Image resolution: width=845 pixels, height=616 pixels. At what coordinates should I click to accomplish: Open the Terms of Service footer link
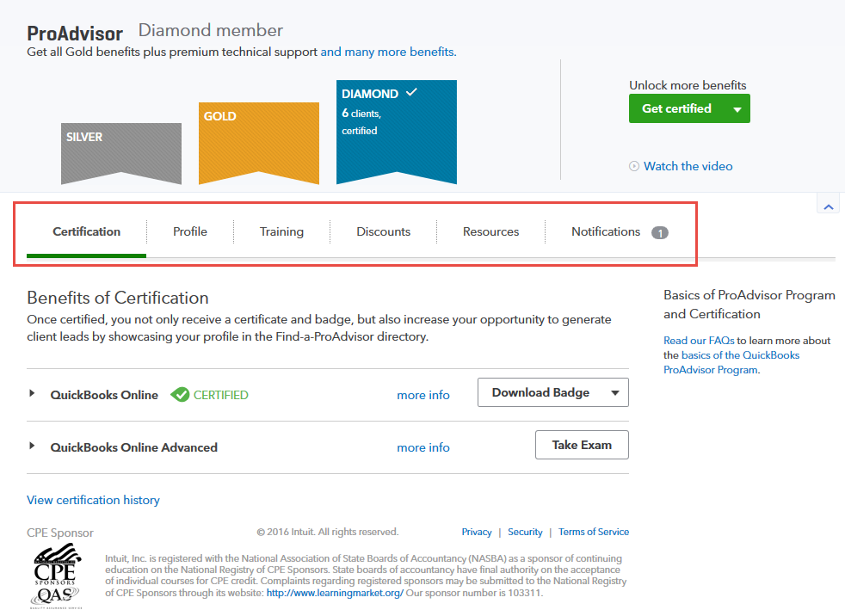point(594,532)
